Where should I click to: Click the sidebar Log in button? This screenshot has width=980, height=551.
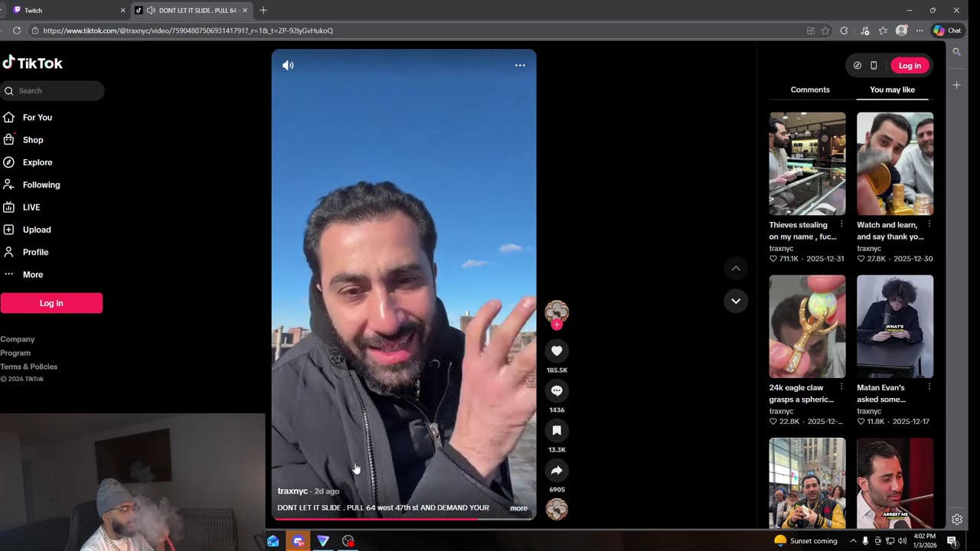(51, 303)
